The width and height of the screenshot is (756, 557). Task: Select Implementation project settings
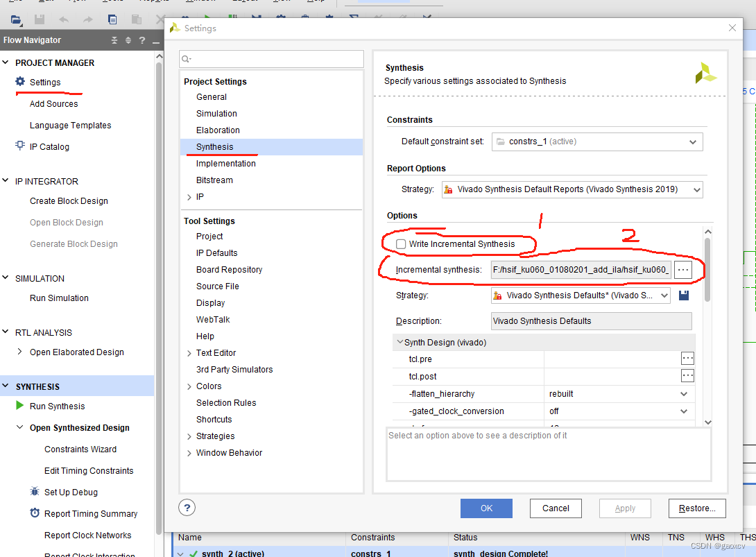point(225,164)
